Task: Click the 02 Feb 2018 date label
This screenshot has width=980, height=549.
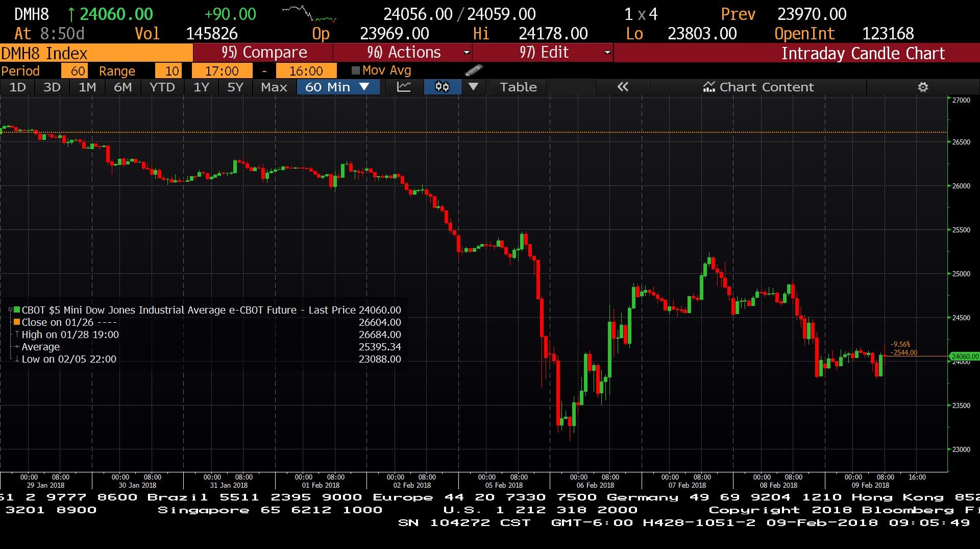Action: pyautogui.click(x=412, y=485)
